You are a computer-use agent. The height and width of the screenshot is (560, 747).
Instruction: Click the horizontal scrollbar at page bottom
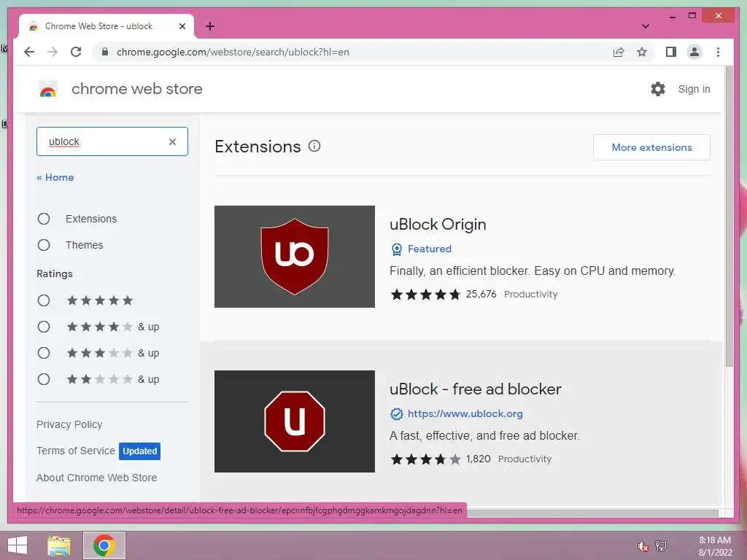(x=592, y=513)
